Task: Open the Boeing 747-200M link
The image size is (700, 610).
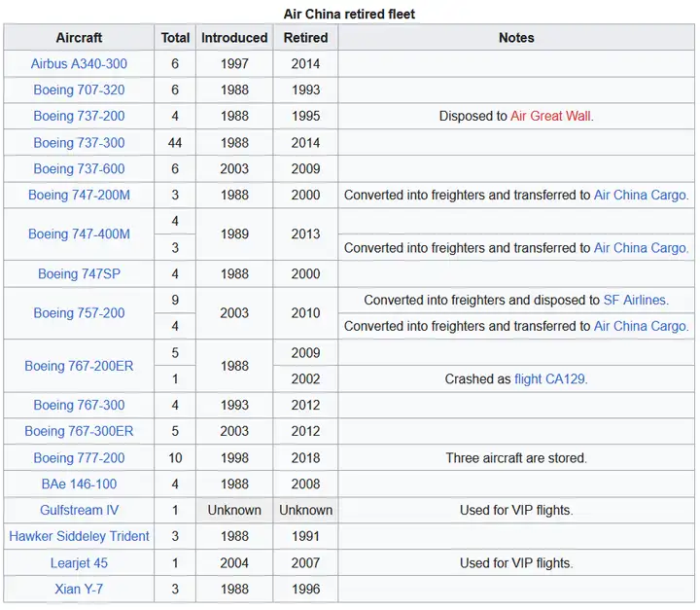Action: pos(79,196)
